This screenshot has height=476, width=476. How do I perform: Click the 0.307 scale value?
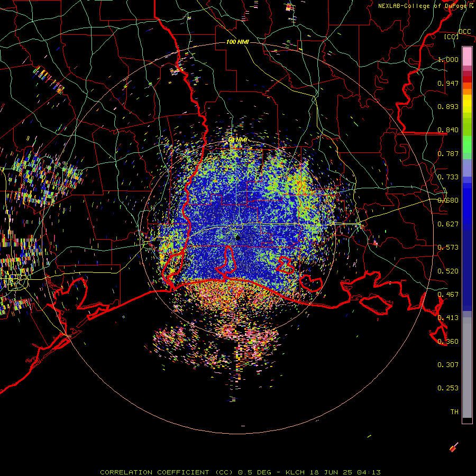point(448,365)
